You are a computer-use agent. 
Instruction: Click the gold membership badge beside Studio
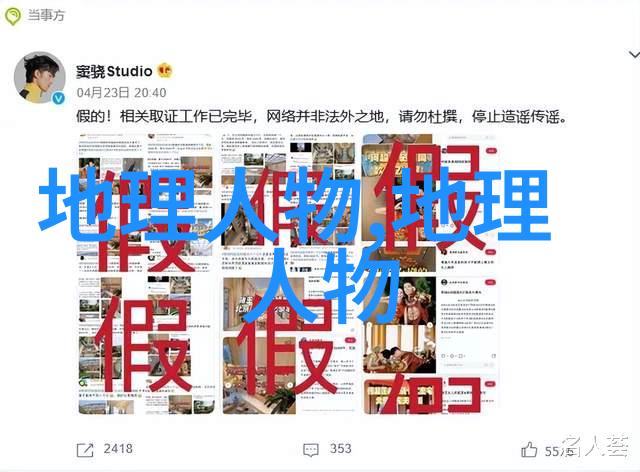point(165,71)
